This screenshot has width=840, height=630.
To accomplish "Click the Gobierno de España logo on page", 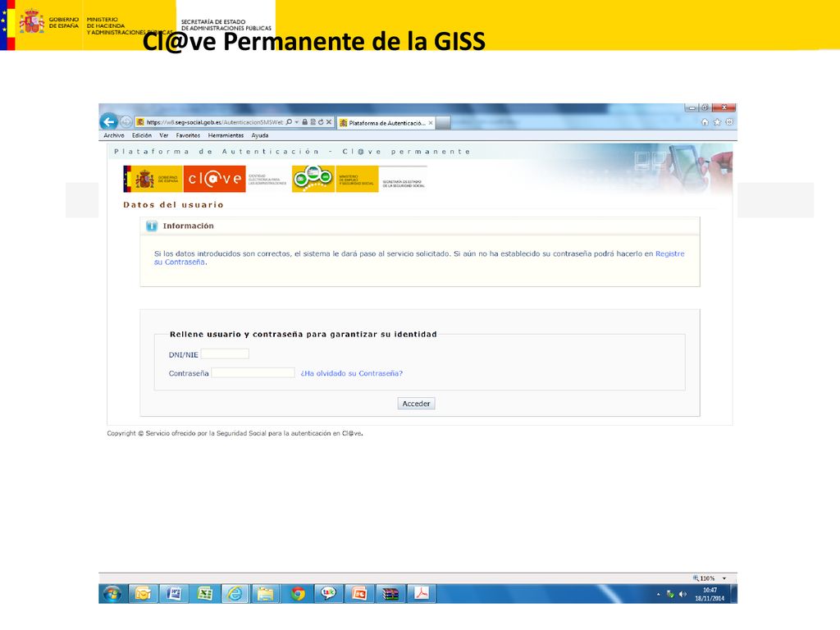I will coord(153,178).
